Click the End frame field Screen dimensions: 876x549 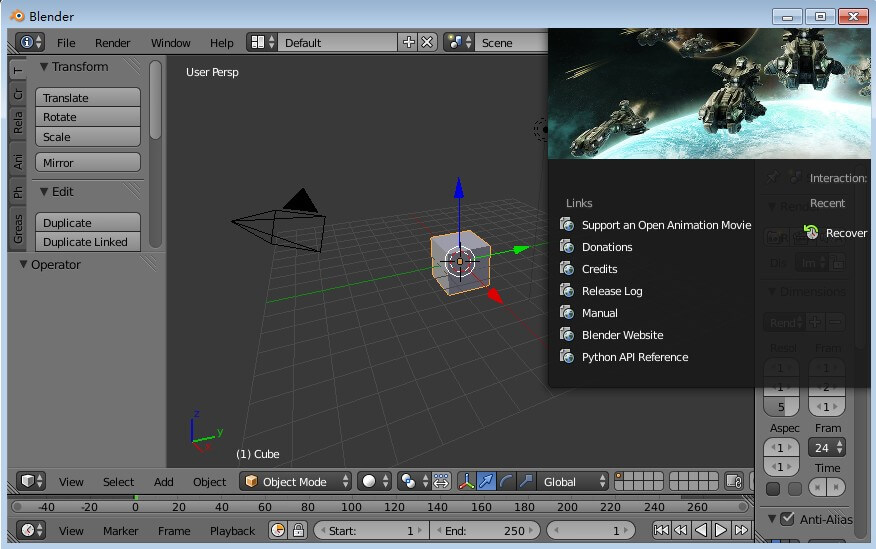pyautogui.click(x=485, y=530)
